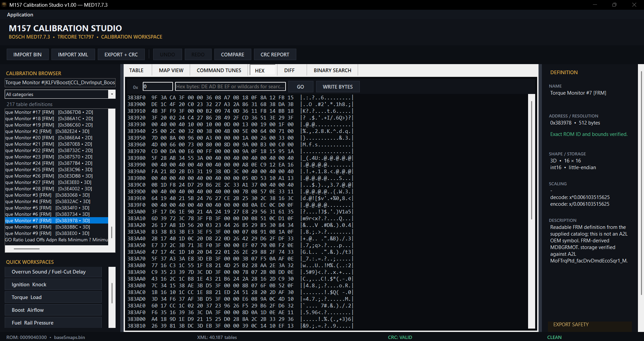This screenshot has width=644, height=341.
Task: Open Overrun Sound / Fuel-Cut Delay workspace
Action: (x=53, y=272)
